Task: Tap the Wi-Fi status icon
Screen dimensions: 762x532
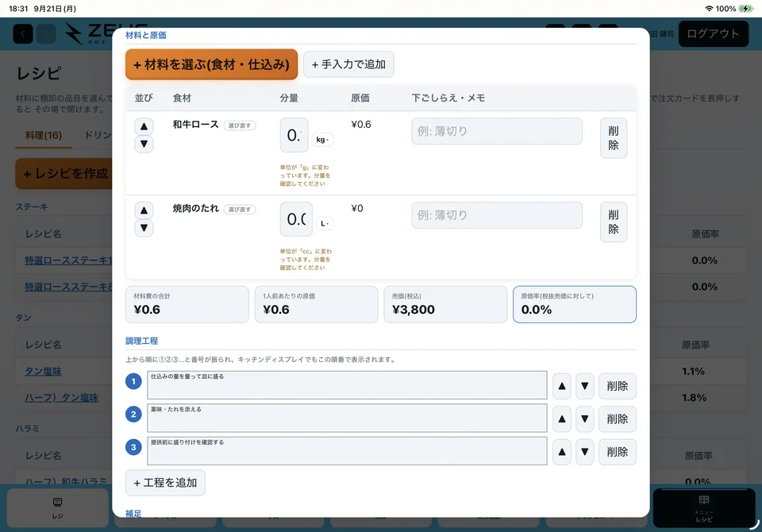Action: 709,9
